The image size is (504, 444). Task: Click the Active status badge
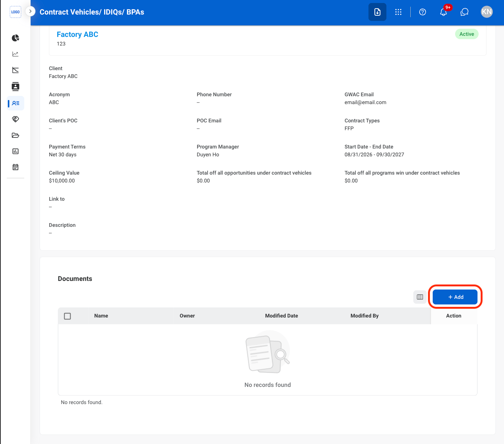point(467,34)
